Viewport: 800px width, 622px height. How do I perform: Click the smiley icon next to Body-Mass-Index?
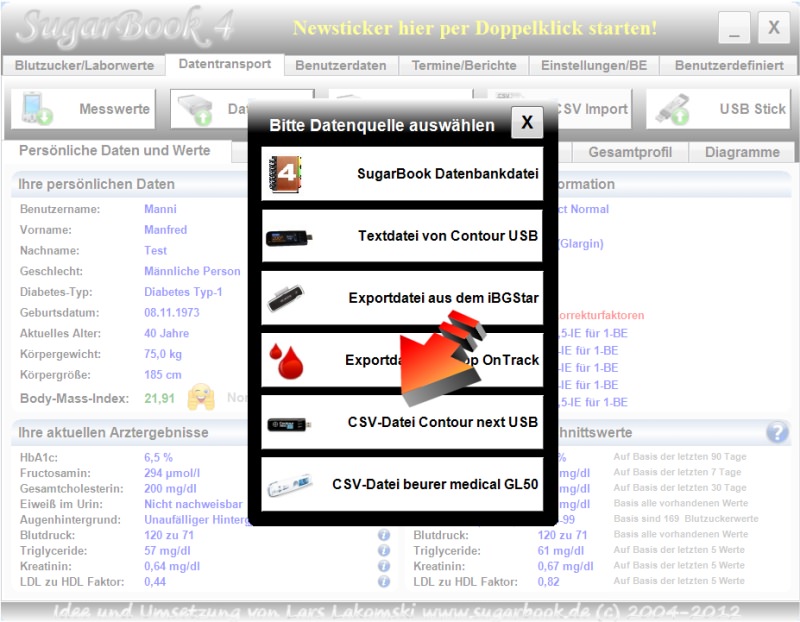tap(201, 397)
